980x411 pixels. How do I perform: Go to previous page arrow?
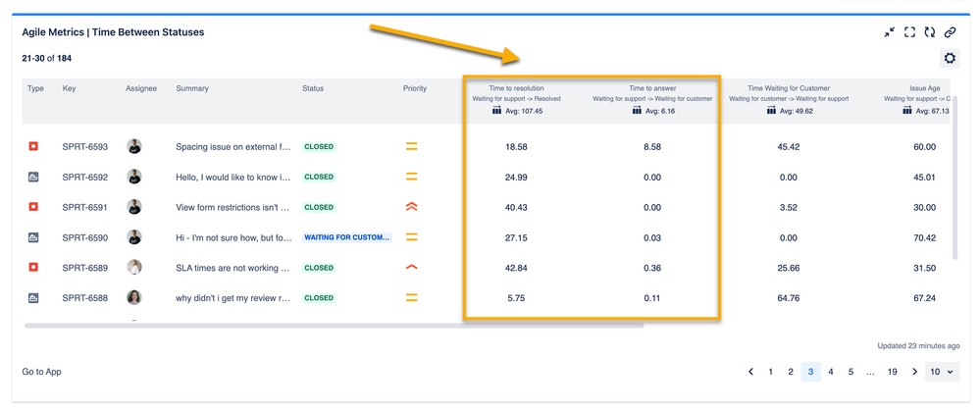(750, 372)
